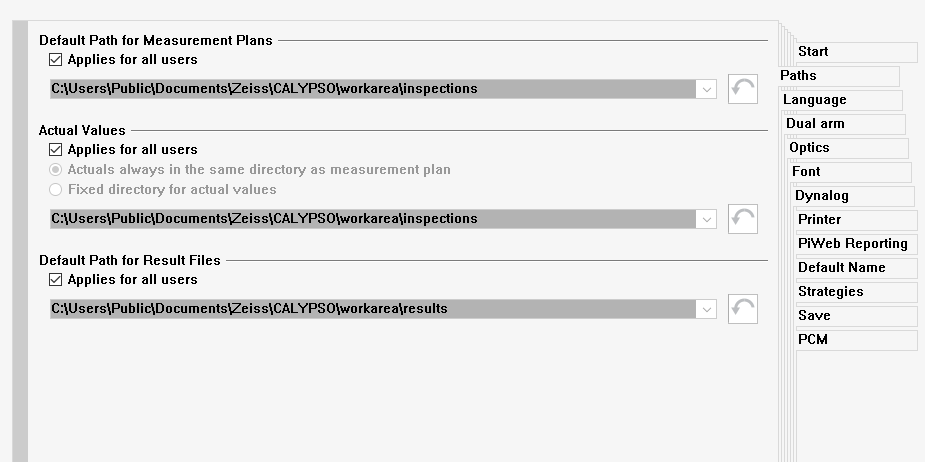
Task: Reset the Measurement Plans path with undo arrow
Action: click(x=742, y=89)
